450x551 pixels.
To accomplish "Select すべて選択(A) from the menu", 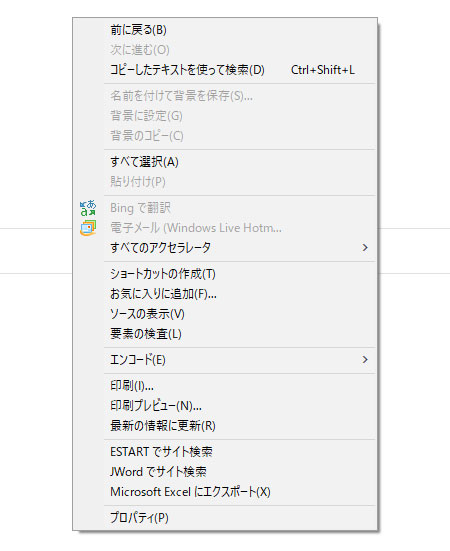I will [x=225, y=162].
